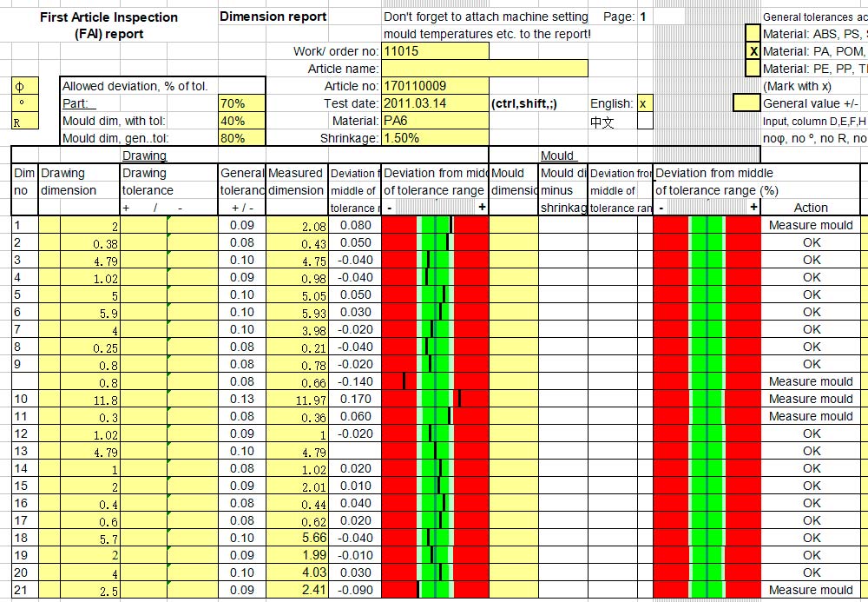Click drawing dimension 0.38 in row 2
Viewport: 868px width, 602px height.
89,242
